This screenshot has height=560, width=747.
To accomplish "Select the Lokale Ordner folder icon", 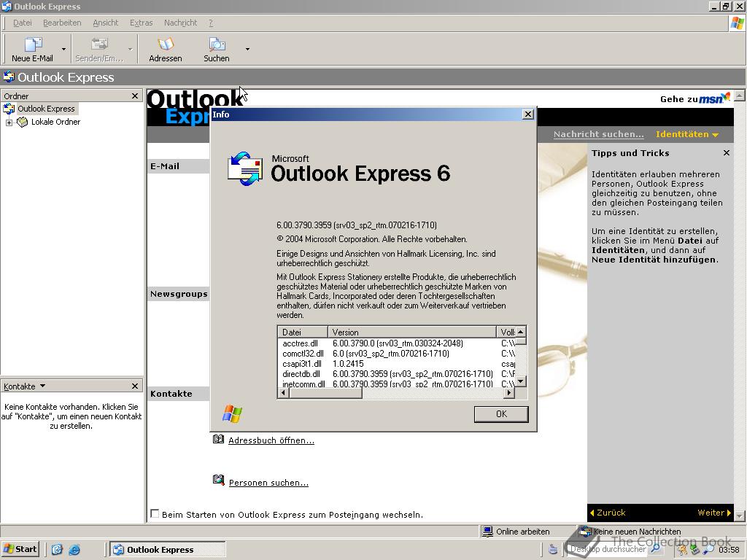I will click(x=22, y=122).
